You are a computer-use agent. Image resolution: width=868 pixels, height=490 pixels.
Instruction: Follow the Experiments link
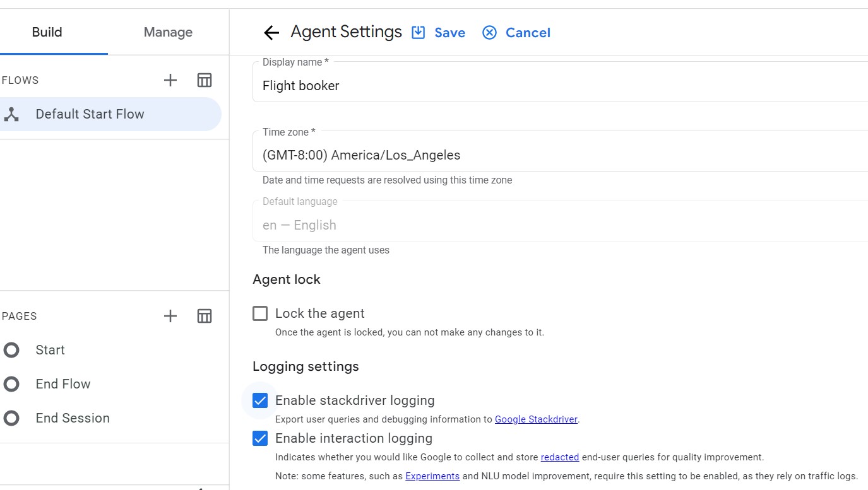[432, 476]
